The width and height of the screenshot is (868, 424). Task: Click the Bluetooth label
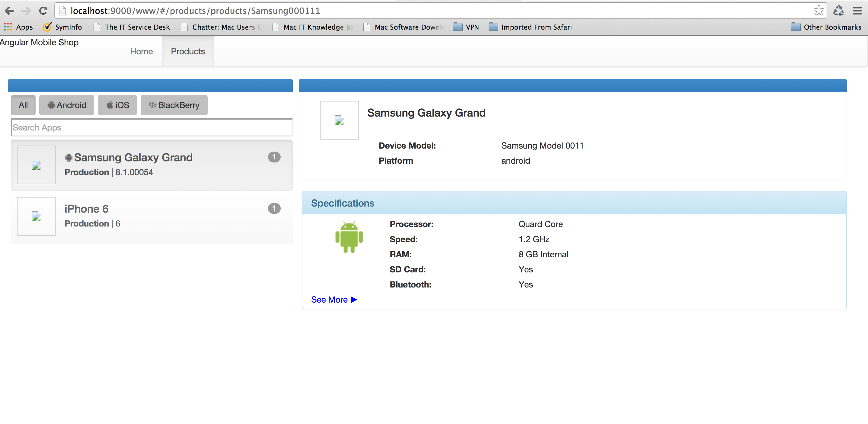(410, 284)
